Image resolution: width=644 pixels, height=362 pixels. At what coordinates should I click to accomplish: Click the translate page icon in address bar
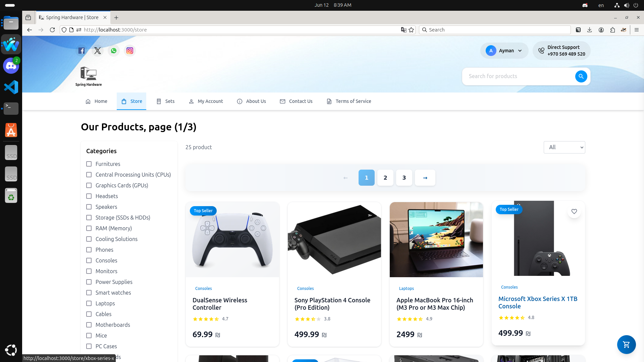click(x=404, y=30)
